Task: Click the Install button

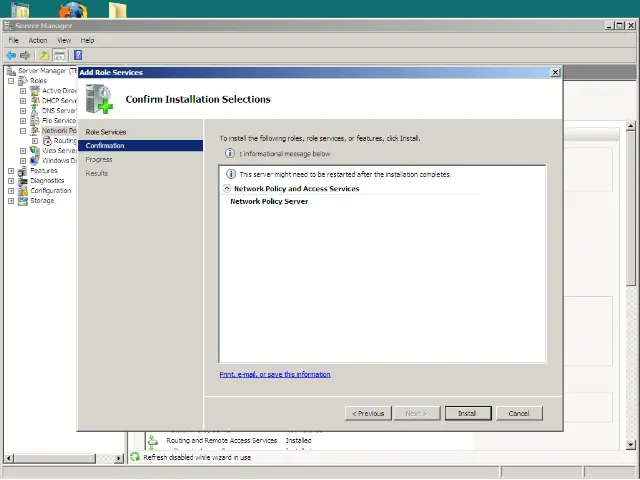Action: click(x=468, y=413)
